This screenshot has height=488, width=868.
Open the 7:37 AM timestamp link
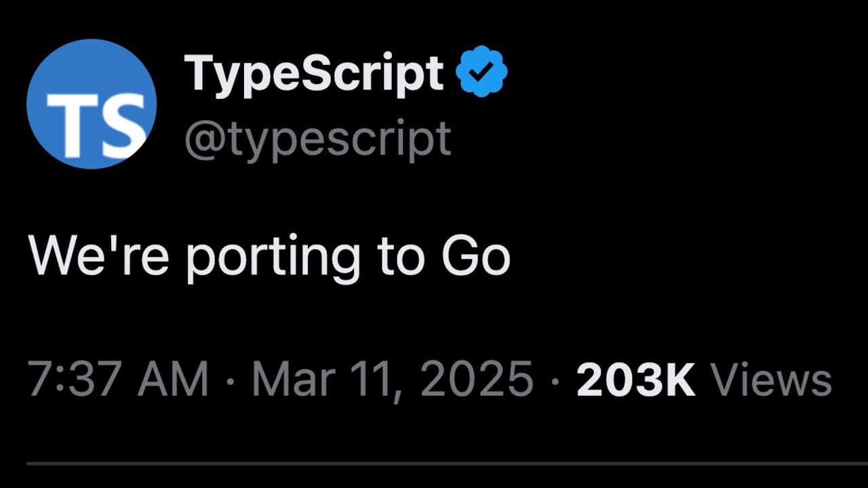tap(118, 380)
